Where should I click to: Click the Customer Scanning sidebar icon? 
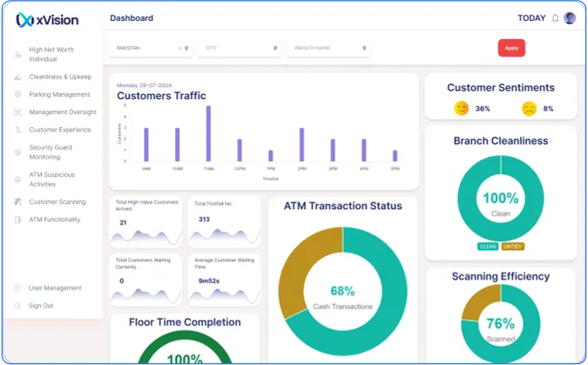point(17,202)
